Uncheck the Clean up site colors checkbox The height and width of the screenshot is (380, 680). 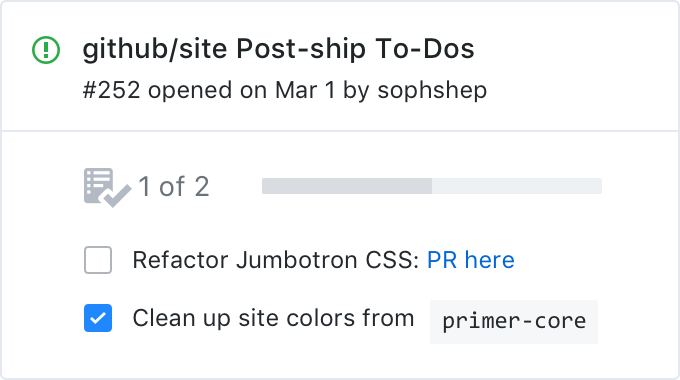[x=98, y=318]
